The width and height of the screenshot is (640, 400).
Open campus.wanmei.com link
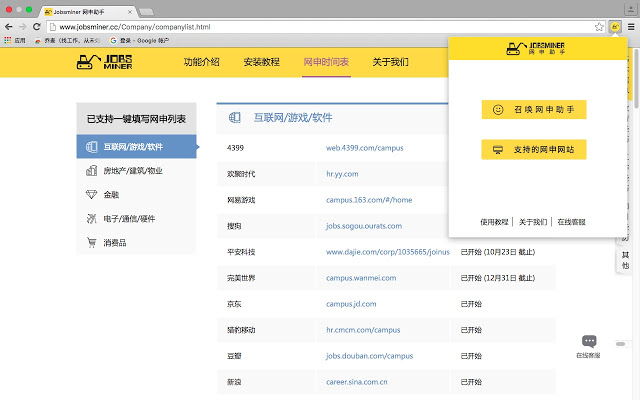[361, 278]
